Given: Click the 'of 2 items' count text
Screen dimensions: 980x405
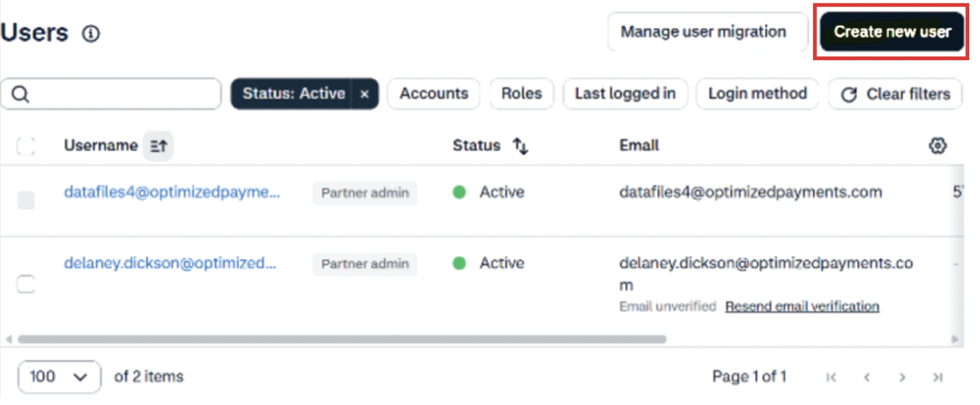Looking at the screenshot, I should (149, 377).
